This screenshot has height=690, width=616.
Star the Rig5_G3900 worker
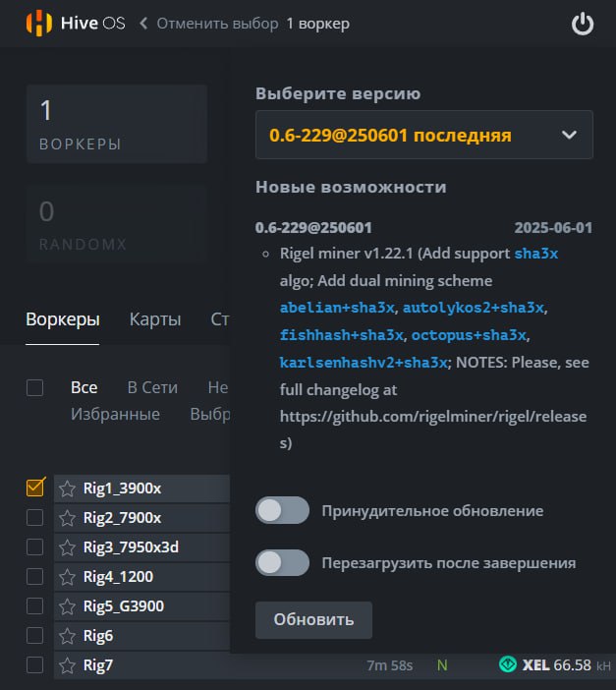point(67,606)
